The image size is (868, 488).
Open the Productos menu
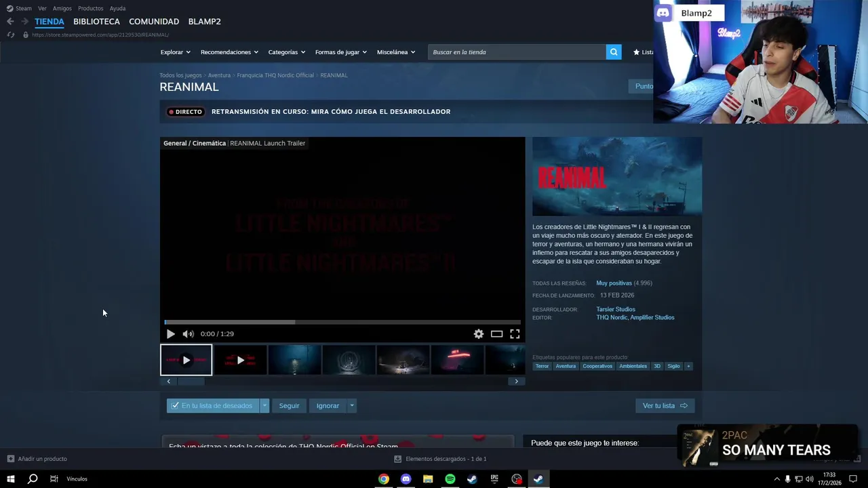(90, 8)
